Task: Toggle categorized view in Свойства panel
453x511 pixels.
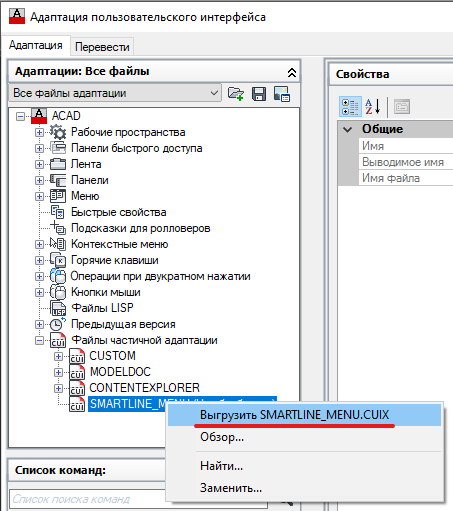Action: (x=350, y=107)
